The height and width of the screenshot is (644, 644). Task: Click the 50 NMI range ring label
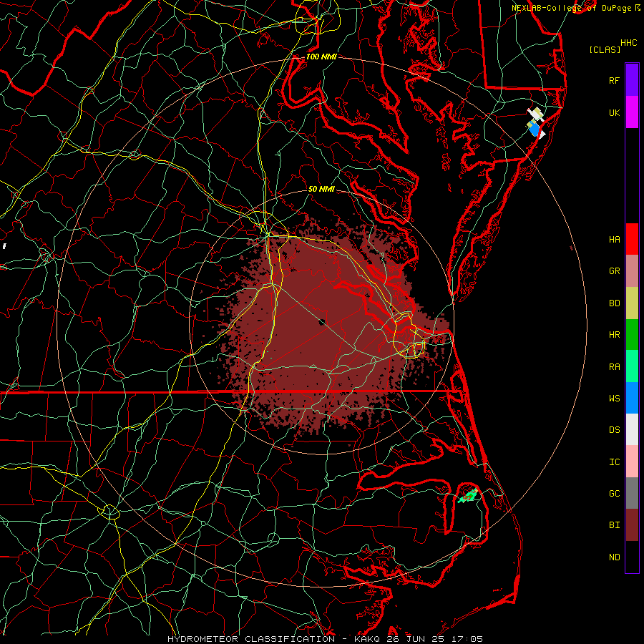tap(321, 189)
